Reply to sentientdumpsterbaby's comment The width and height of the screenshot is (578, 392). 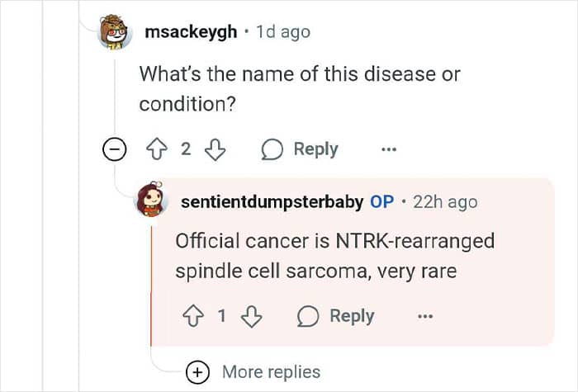[335, 316]
